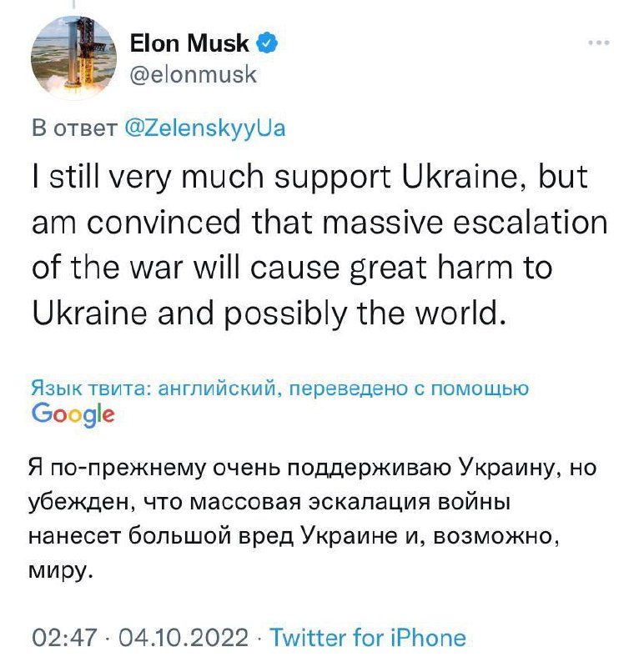Open the more options three-dot menu

coord(599,42)
